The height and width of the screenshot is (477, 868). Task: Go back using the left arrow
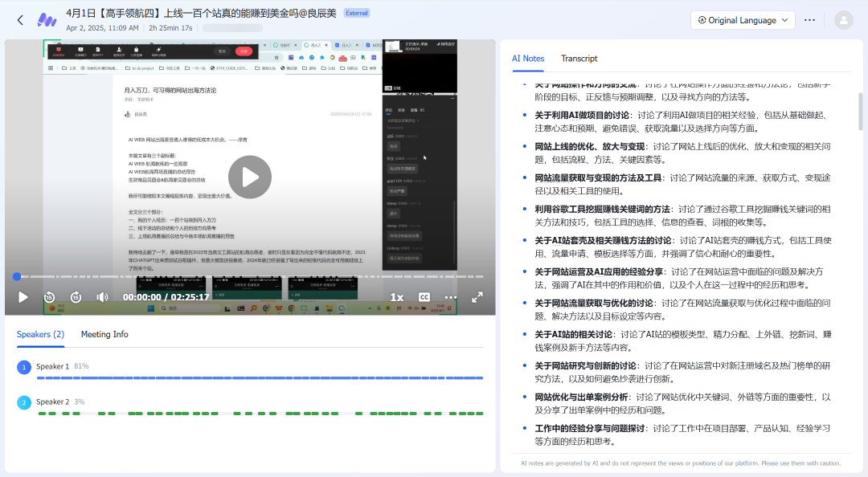point(20,20)
